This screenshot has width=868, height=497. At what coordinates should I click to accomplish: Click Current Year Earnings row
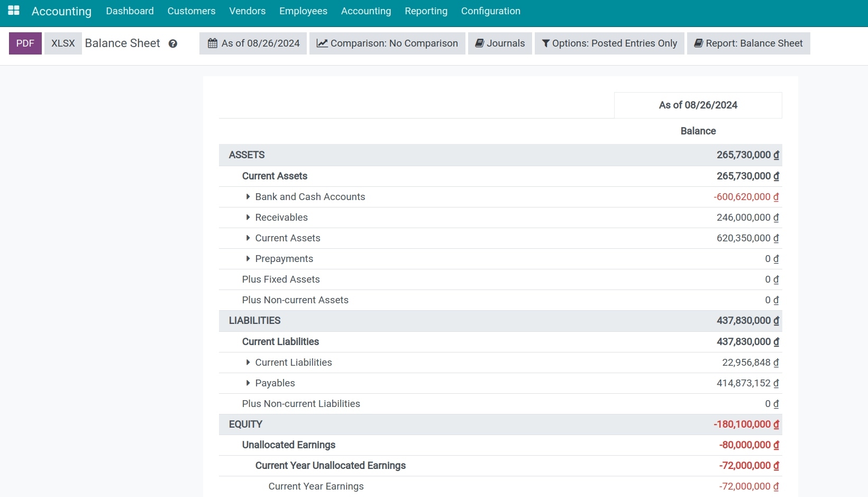pyautogui.click(x=500, y=486)
